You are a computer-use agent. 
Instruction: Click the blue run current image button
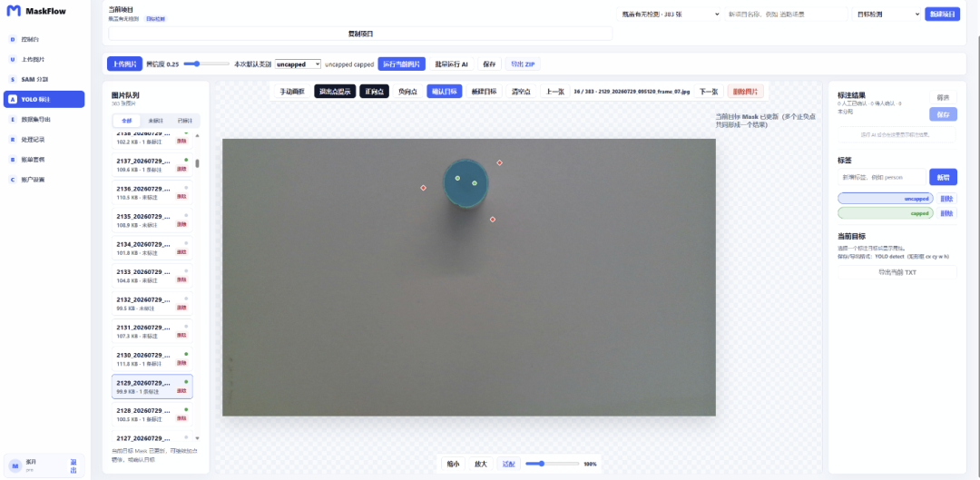[x=402, y=64]
